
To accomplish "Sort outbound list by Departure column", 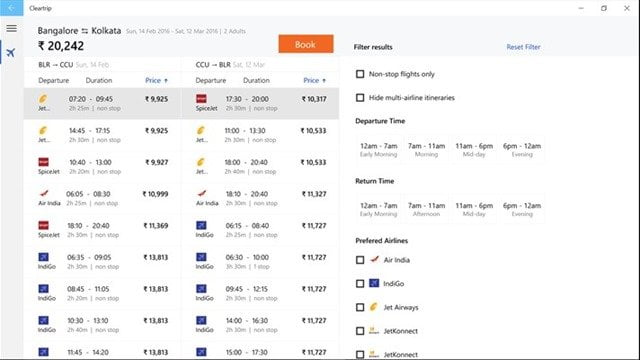I will (53, 80).
